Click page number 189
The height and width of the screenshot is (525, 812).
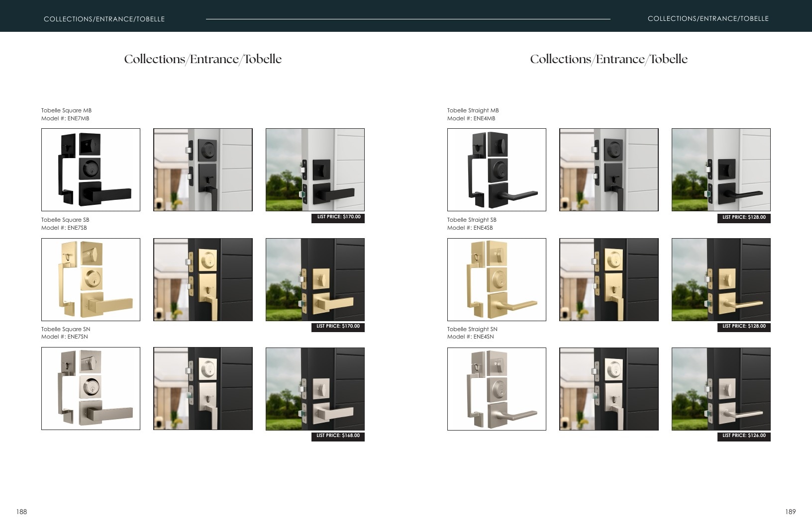pyautogui.click(x=790, y=512)
